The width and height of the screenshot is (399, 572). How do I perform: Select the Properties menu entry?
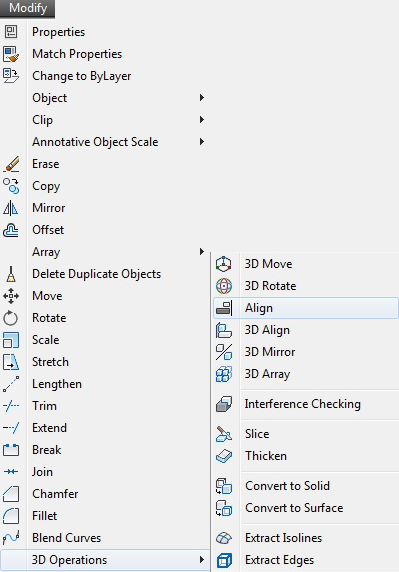[105, 32]
